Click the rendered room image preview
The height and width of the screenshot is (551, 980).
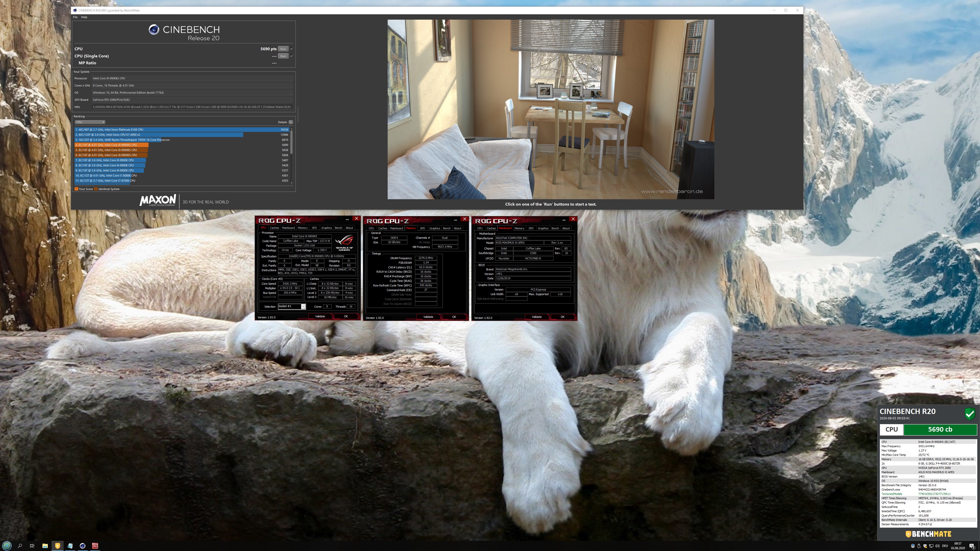[551, 109]
